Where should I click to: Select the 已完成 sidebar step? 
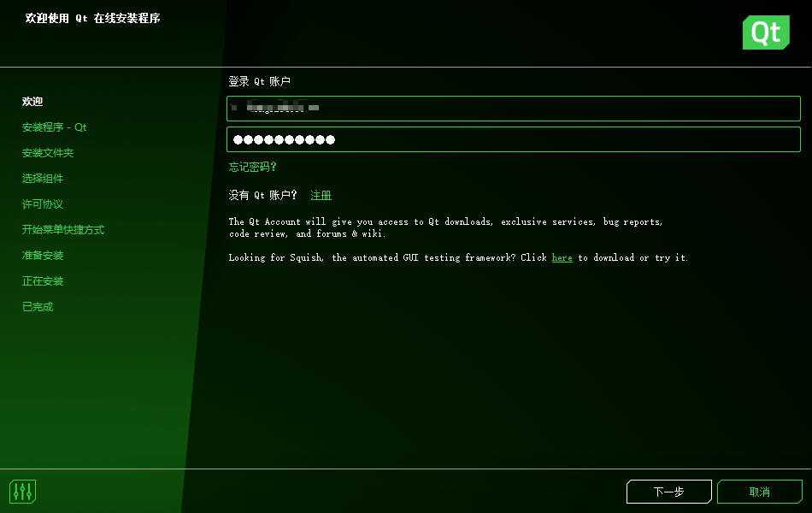(38, 307)
